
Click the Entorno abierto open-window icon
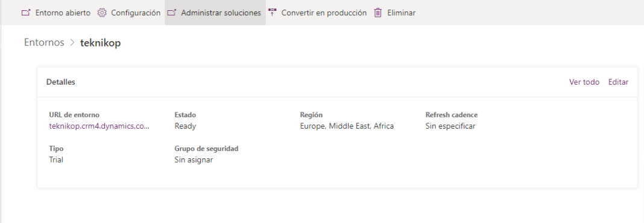click(26, 13)
